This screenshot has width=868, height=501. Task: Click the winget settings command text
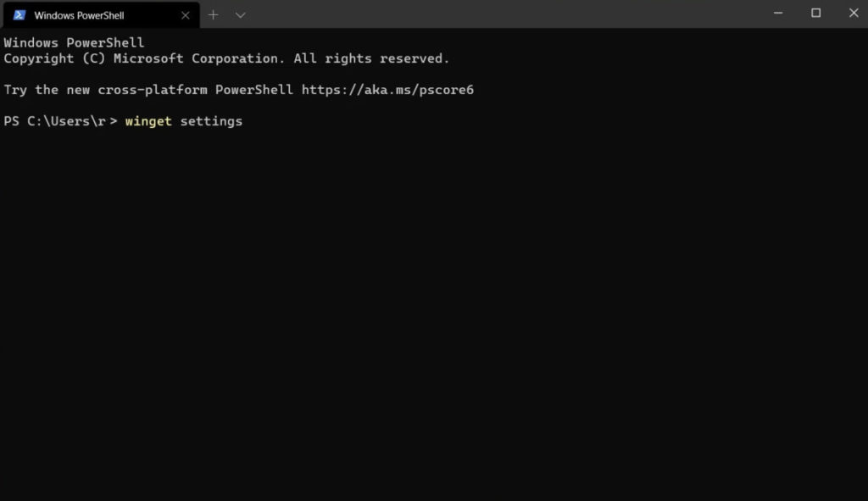point(183,120)
